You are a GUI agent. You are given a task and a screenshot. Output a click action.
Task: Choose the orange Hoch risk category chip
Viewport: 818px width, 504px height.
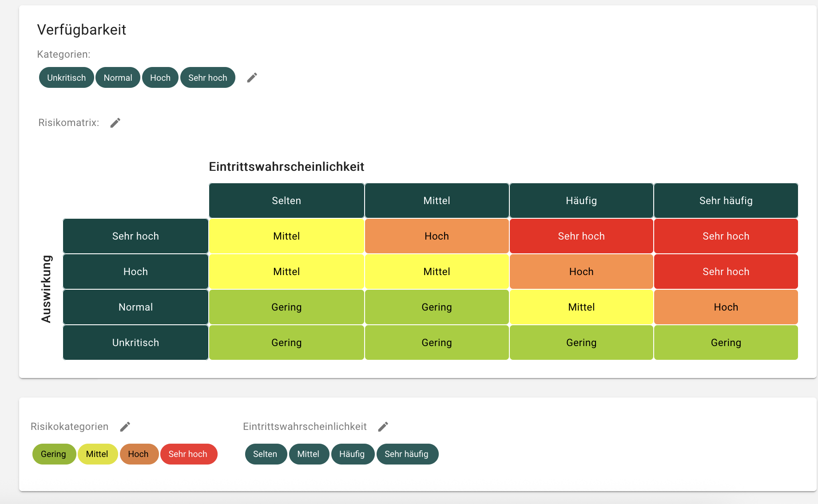tap(139, 454)
